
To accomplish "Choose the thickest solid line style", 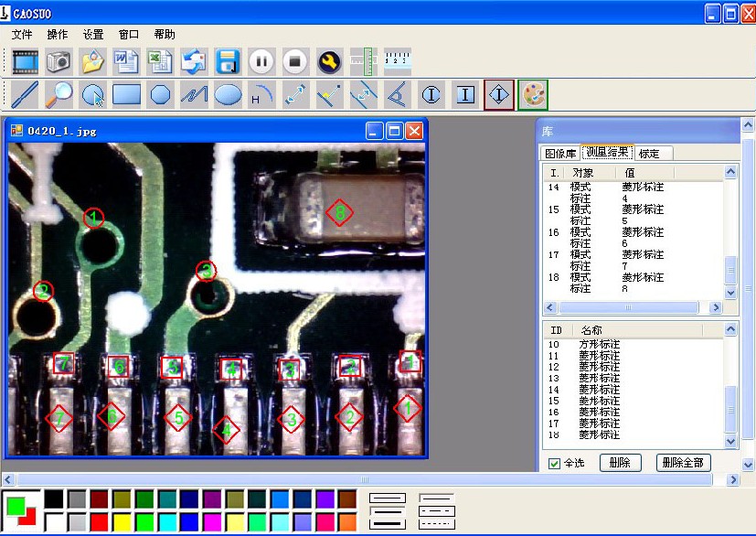I will pyautogui.click(x=388, y=524).
